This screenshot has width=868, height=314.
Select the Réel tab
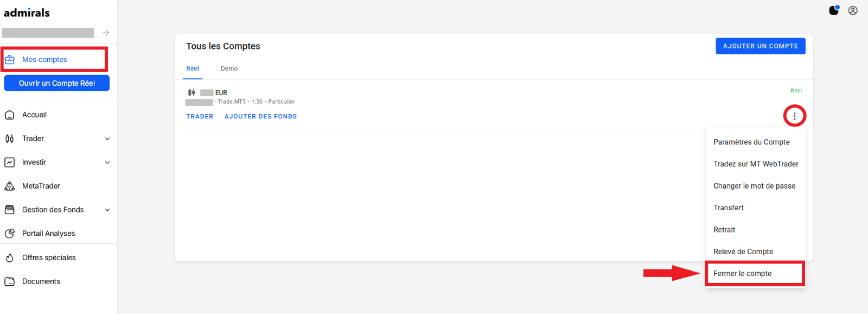point(193,68)
